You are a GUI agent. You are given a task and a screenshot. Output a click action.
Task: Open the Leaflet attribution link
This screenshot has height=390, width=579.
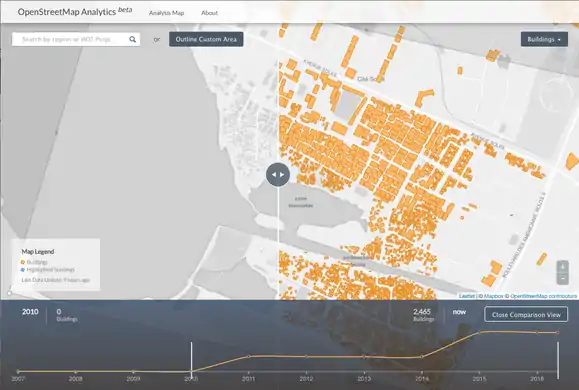[x=467, y=296]
